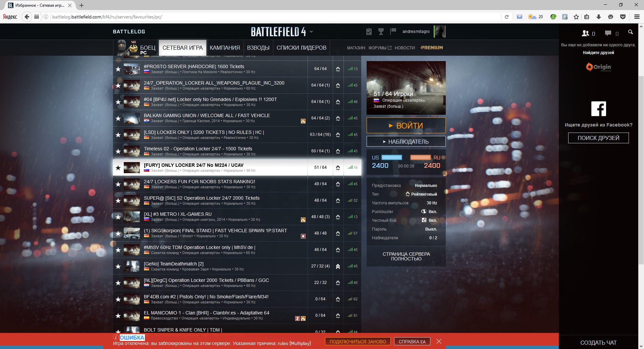
Task: Switch to the СЕТЕВАЯ ИГРА tab
Action: point(182,48)
